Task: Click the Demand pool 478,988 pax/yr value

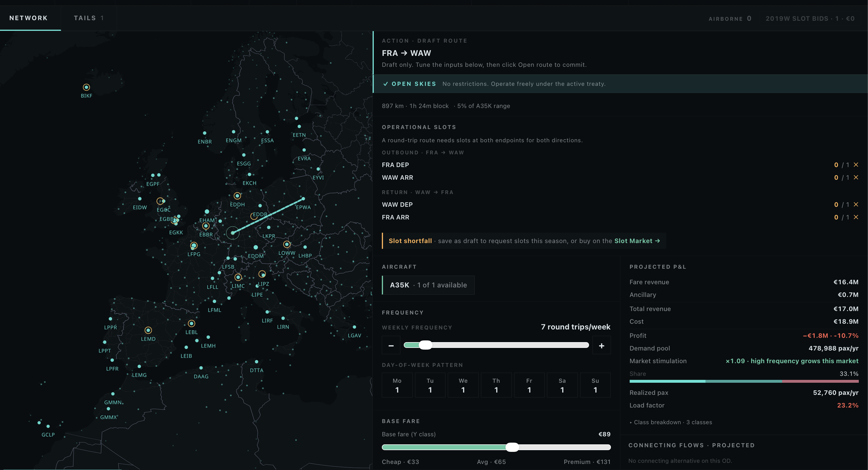Action: point(833,348)
